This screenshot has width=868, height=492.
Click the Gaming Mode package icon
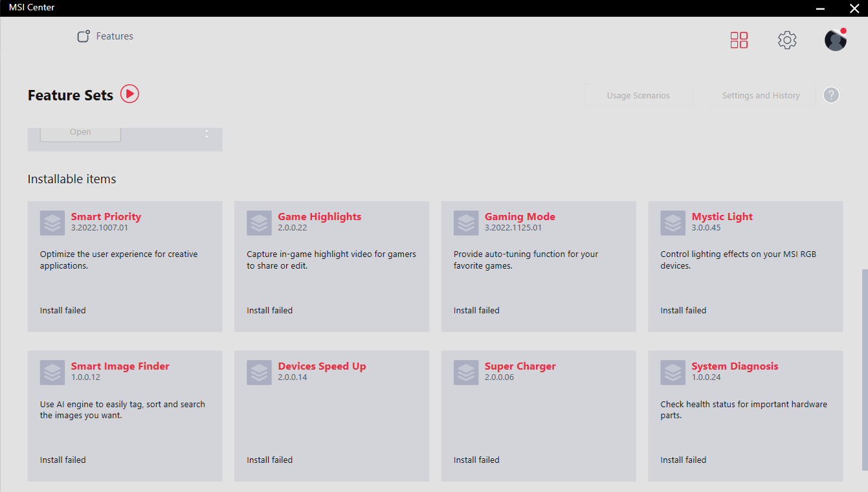coord(466,223)
